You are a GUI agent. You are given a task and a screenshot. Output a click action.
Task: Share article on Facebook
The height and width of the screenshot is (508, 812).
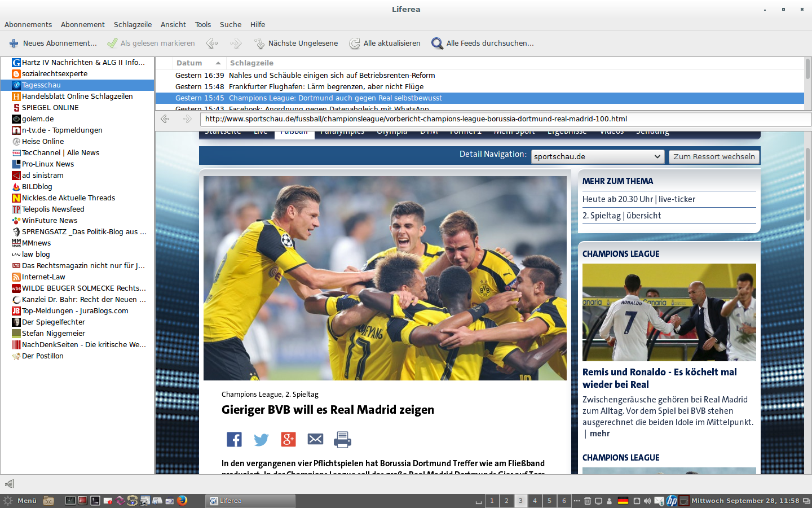tap(234, 439)
